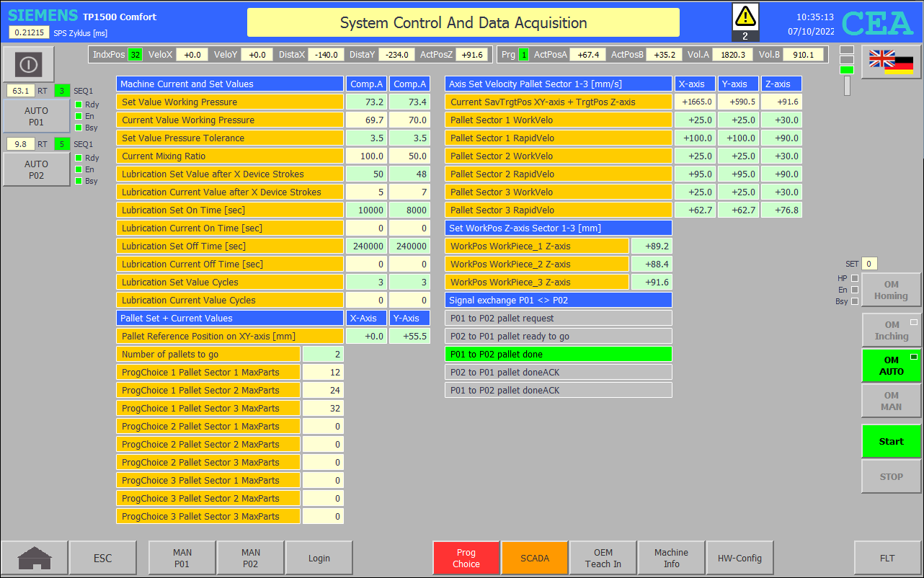
Task: Open the FLT fault page
Action: pos(887,558)
